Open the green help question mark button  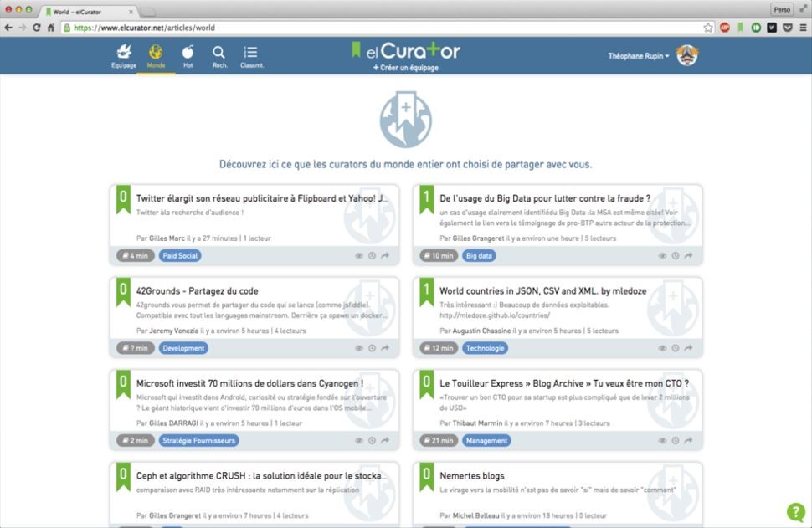(795, 512)
